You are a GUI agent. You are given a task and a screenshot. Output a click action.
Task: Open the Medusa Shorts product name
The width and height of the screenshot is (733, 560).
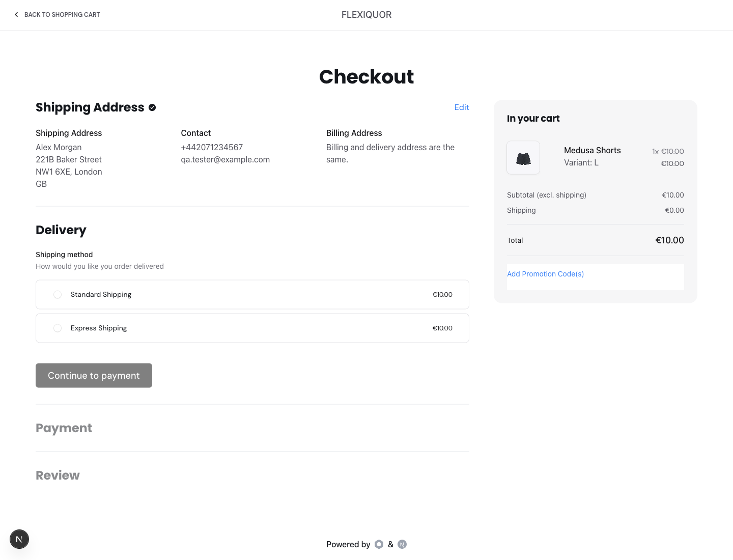pos(593,150)
